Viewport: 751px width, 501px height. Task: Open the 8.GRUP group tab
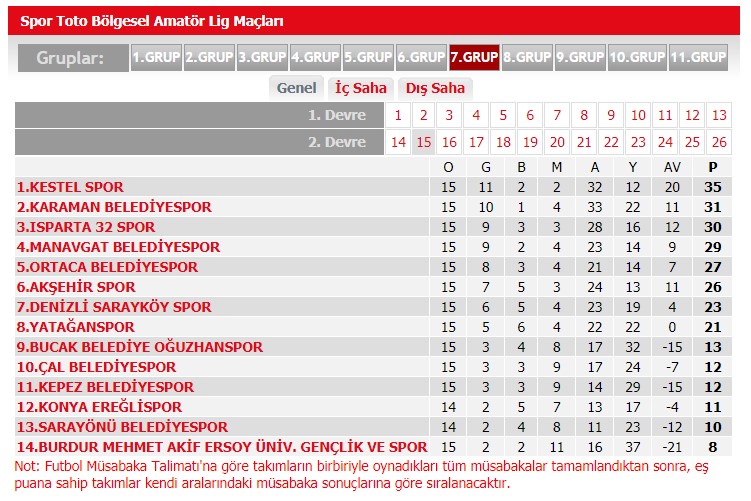527,57
